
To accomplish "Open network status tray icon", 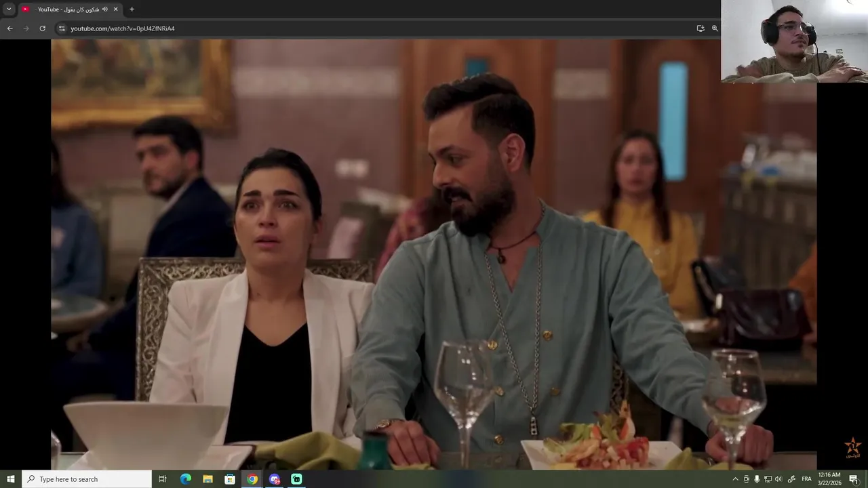I will point(768,479).
